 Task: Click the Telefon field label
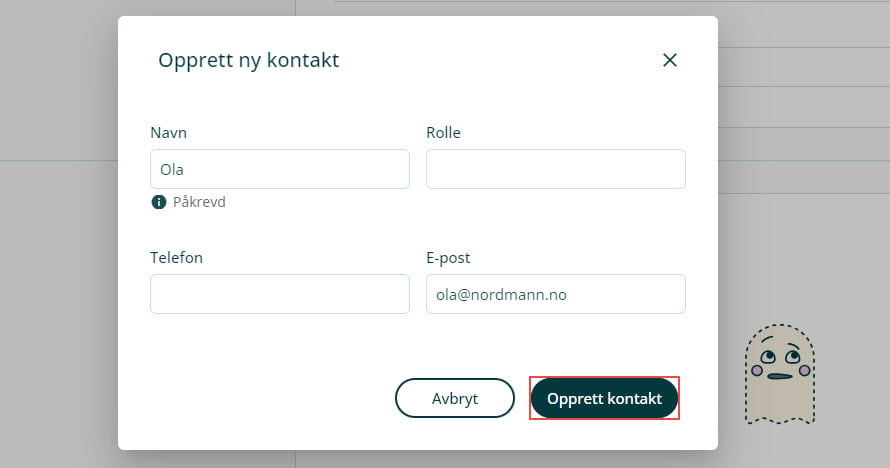click(x=176, y=258)
